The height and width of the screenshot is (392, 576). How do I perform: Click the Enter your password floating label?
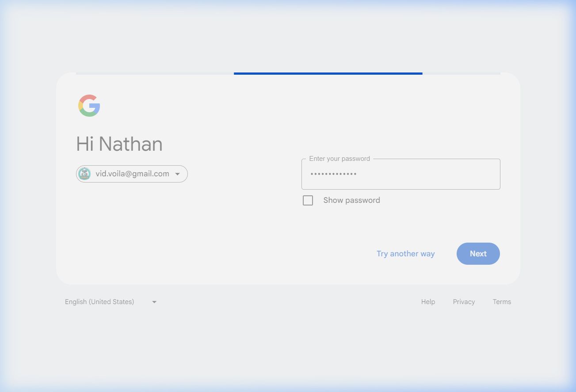(x=339, y=159)
